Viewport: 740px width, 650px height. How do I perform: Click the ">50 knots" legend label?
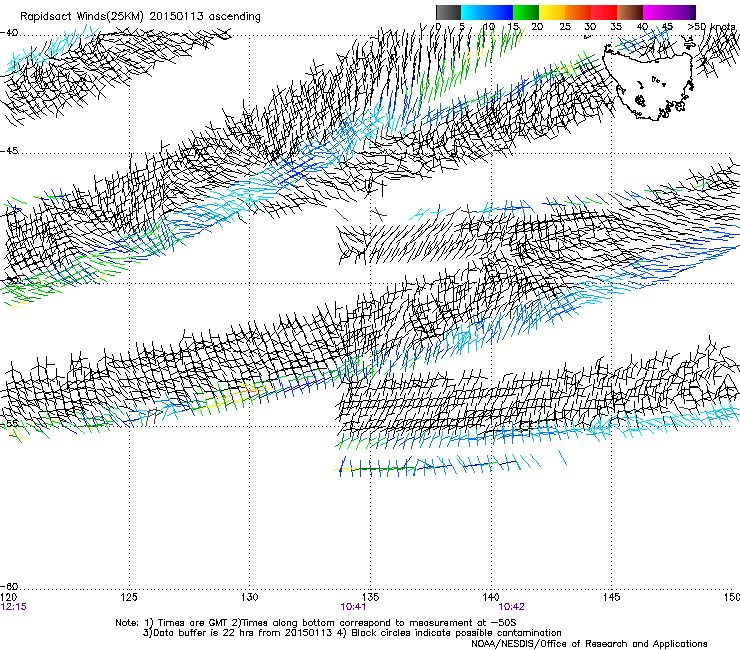pyautogui.click(x=711, y=26)
